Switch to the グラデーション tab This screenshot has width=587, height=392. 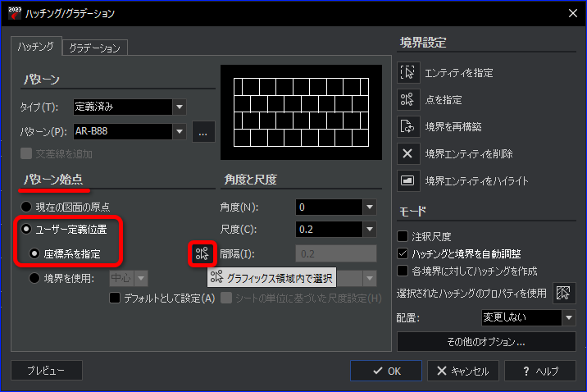point(95,48)
